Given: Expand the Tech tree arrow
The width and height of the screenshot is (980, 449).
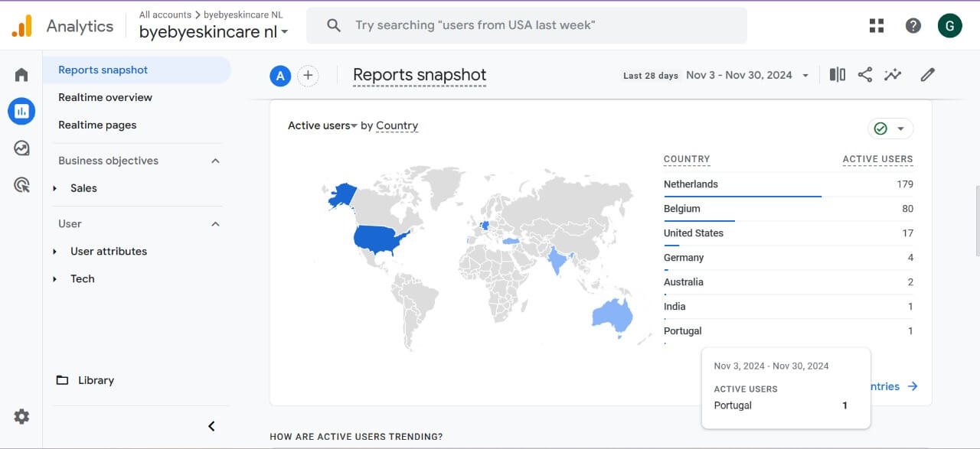Looking at the screenshot, I should 55,278.
